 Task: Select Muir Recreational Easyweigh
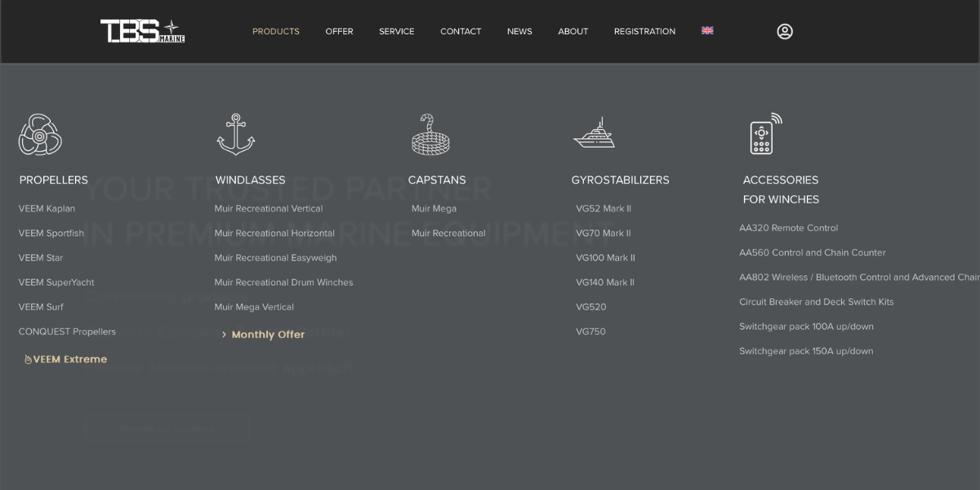coord(275,257)
